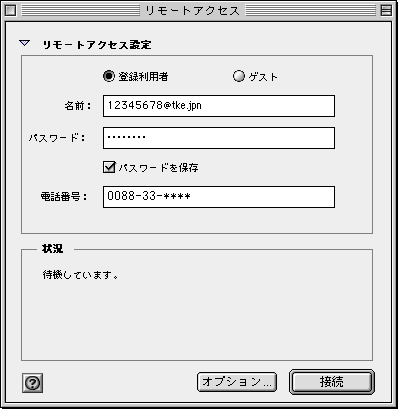398x409 pixels.
Task: Click the 登録利用者 label text
Action: pyautogui.click(x=143, y=77)
